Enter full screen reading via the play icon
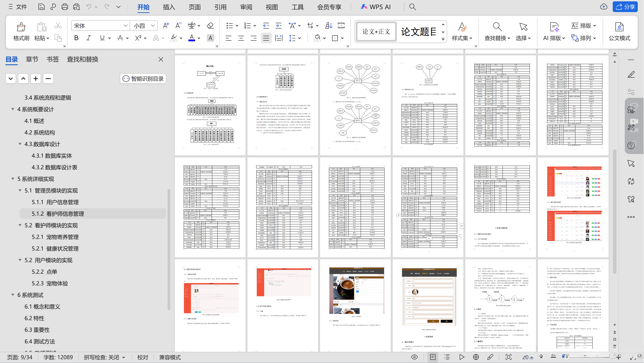644x363 pixels. (x=461, y=357)
